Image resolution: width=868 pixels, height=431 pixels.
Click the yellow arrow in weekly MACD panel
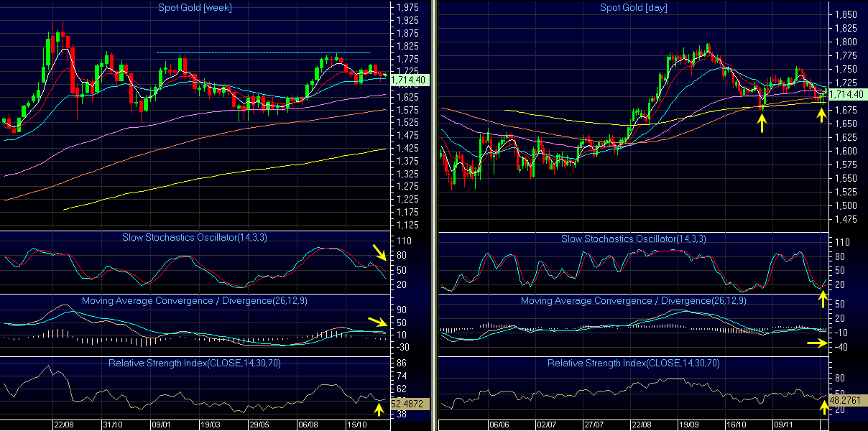coord(377,323)
